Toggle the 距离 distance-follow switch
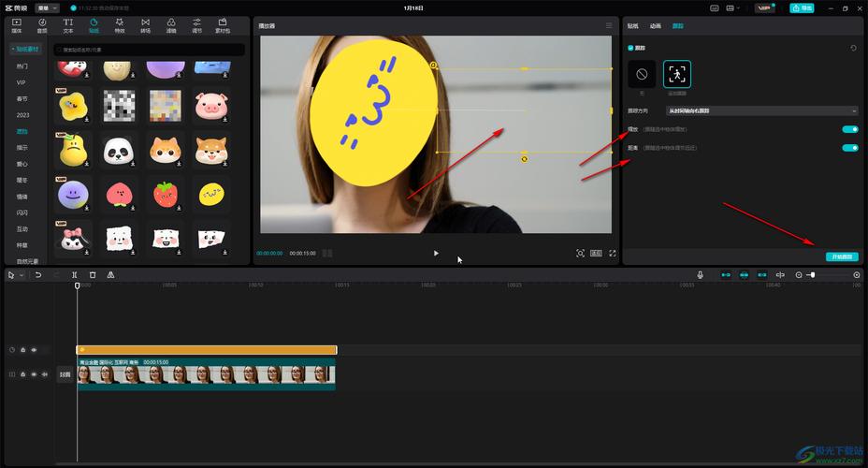868x468 pixels. point(849,148)
